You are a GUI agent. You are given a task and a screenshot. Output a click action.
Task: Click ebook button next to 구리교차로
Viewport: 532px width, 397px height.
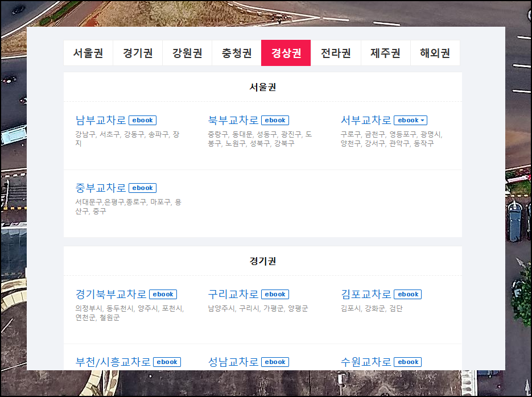click(275, 294)
